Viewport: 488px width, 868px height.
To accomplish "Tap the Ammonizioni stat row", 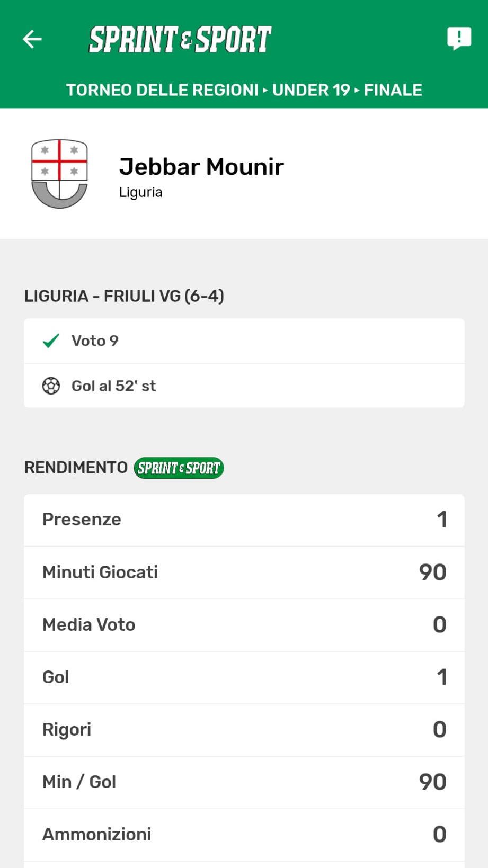I will click(x=244, y=834).
